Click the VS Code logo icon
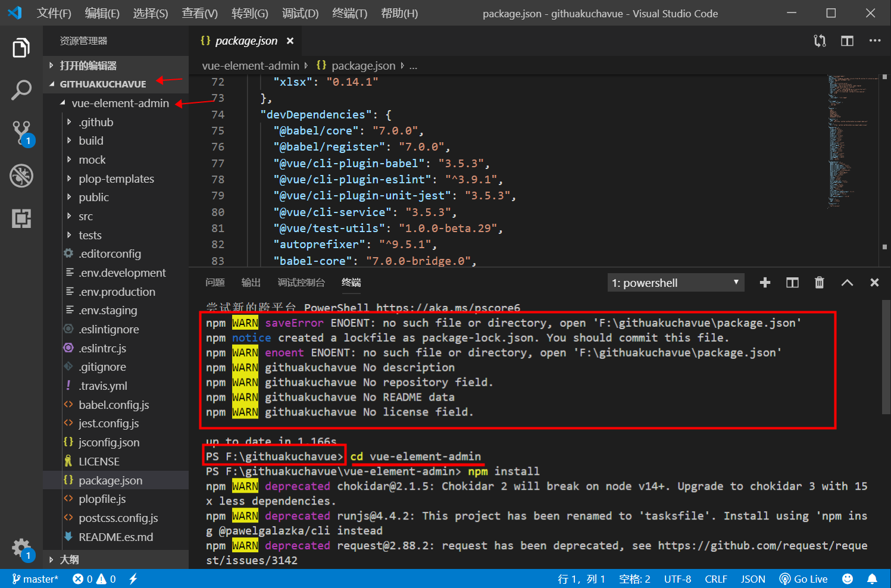 (x=15, y=12)
